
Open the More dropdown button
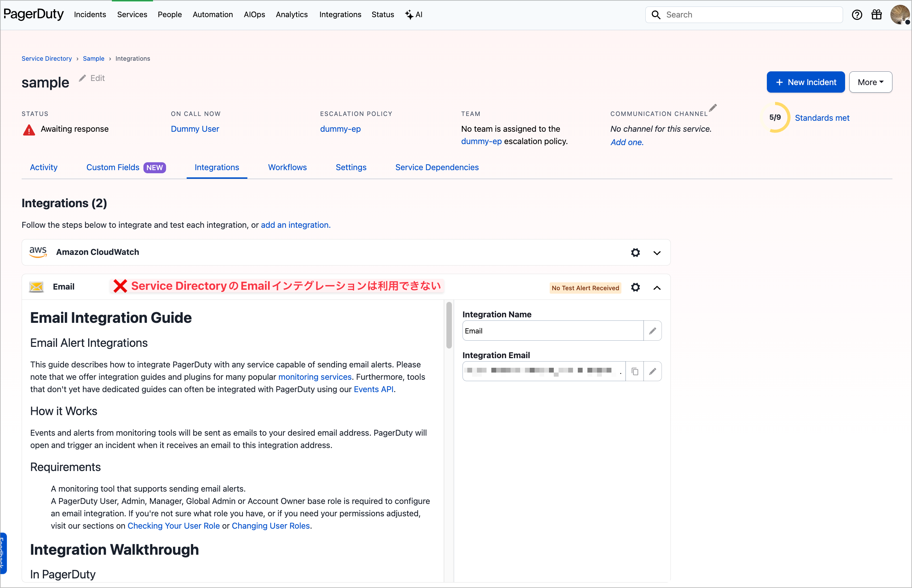pos(870,82)
